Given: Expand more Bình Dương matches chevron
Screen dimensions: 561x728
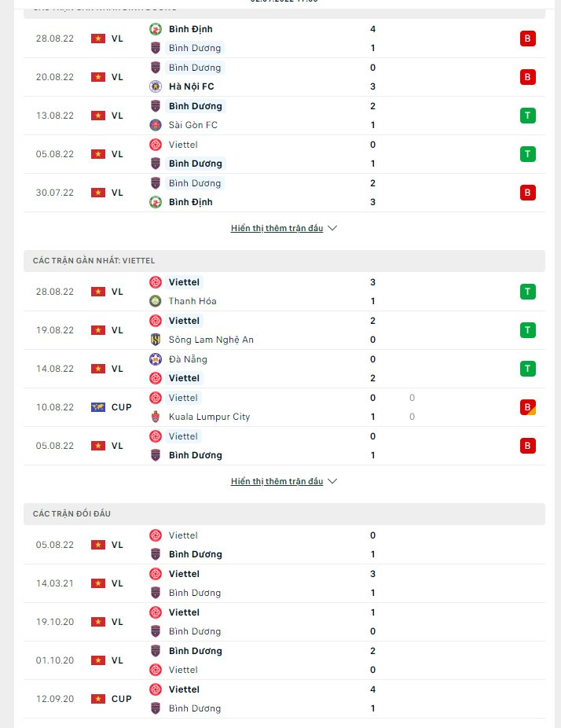Looking at the screenshot, I should (332, 228).
